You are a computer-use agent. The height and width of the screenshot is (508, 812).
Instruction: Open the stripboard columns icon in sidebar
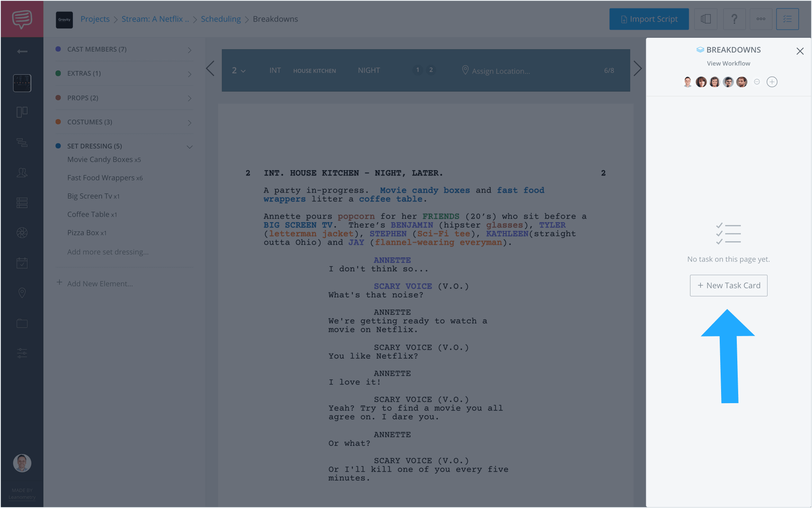tap(22, 112)
